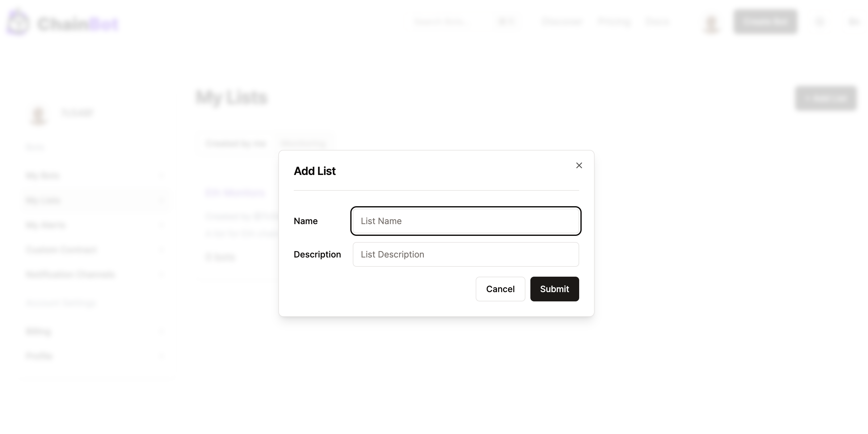The height and width of the screenshot is (434, 868).
Task: Click the blurred Create Bot header button
Action: tap(765, 22)
